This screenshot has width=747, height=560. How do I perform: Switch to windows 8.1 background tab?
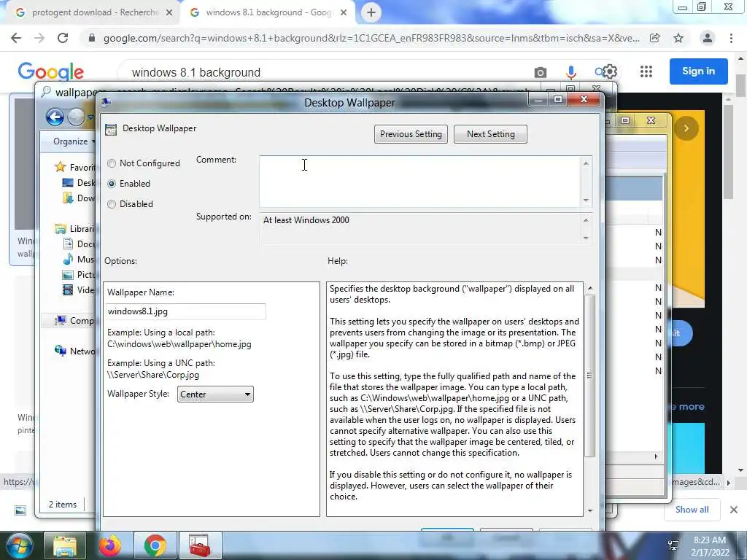[268, 12]
